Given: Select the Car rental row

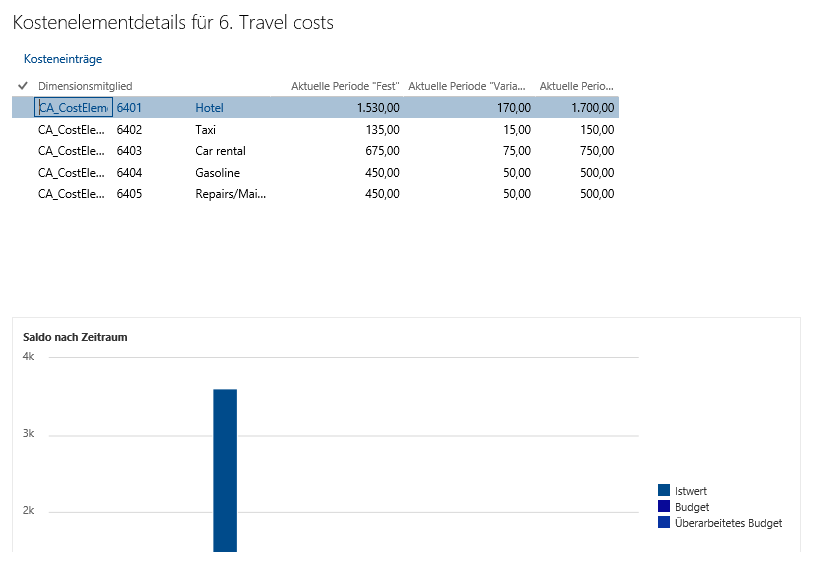Looking at the screenshot, I should click(x=220, y=151).
